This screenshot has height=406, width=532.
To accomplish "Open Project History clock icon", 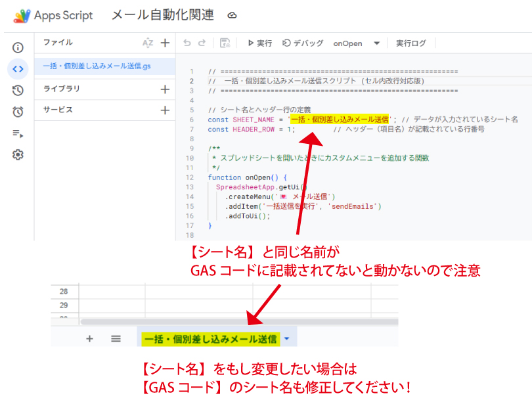I will click(18, 91).
